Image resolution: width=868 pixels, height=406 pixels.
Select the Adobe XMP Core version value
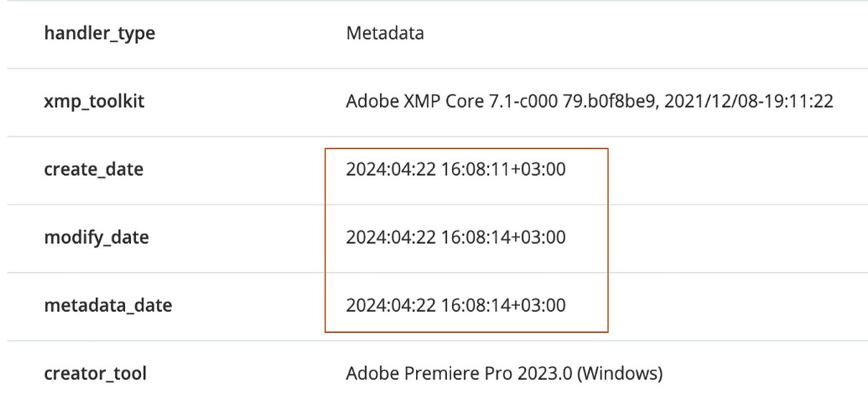tap(589, 101)
